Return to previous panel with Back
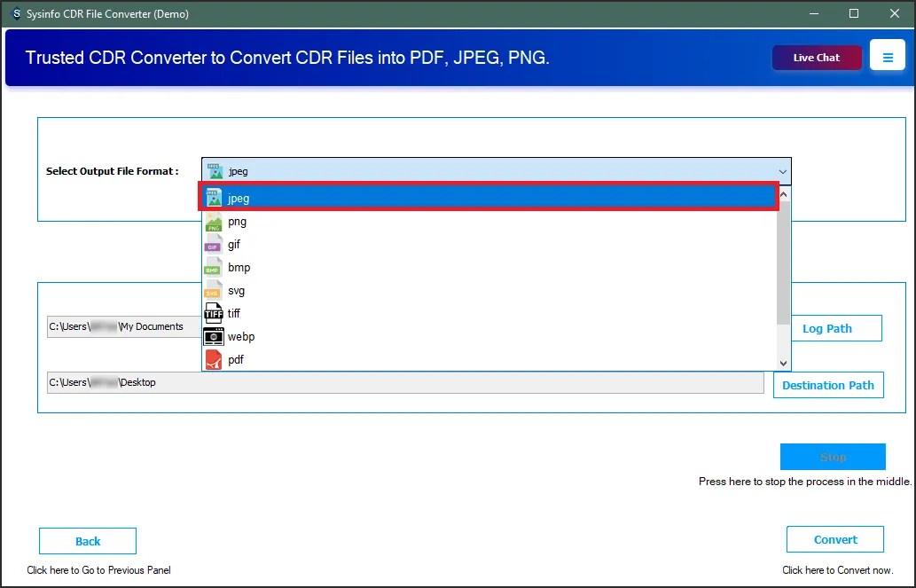Viewport: 916px width, 588px height. pos(87,540)
